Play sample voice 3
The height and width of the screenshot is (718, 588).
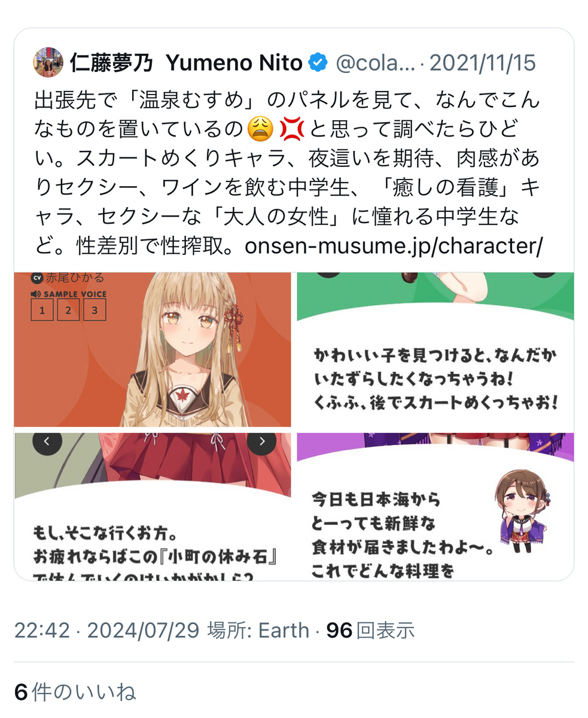95,310
